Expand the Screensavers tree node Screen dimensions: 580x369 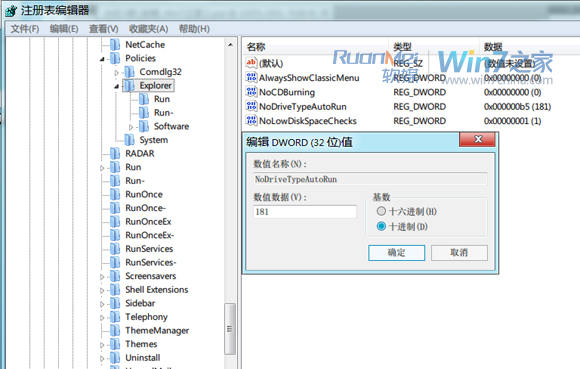[102, 277]
